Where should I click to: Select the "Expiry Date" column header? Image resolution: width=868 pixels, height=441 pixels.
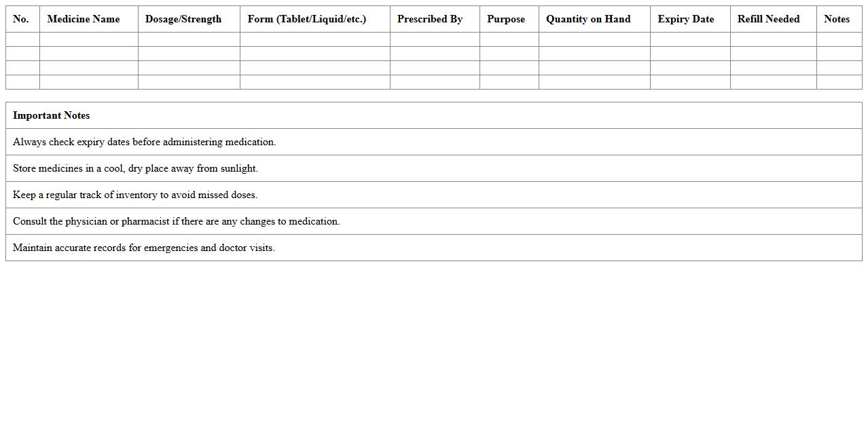click(x=686, y=19)
